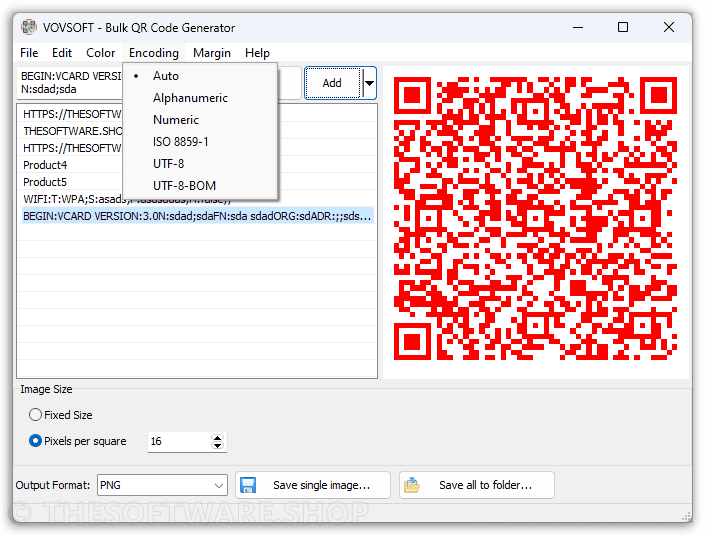The height and width of the screenshot is (535, 705).
Task: Decrease pixels per square with down arrow
Action: 218,446
